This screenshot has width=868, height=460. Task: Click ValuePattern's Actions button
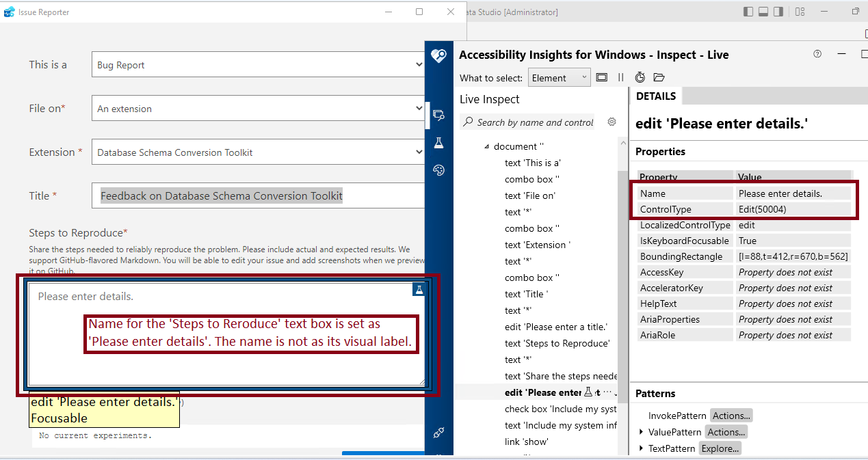coord(726,431)
